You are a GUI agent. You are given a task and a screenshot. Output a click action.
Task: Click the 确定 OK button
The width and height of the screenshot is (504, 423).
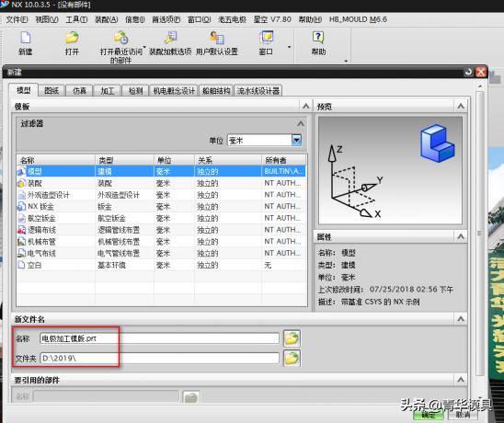click(x=429, y=416)
